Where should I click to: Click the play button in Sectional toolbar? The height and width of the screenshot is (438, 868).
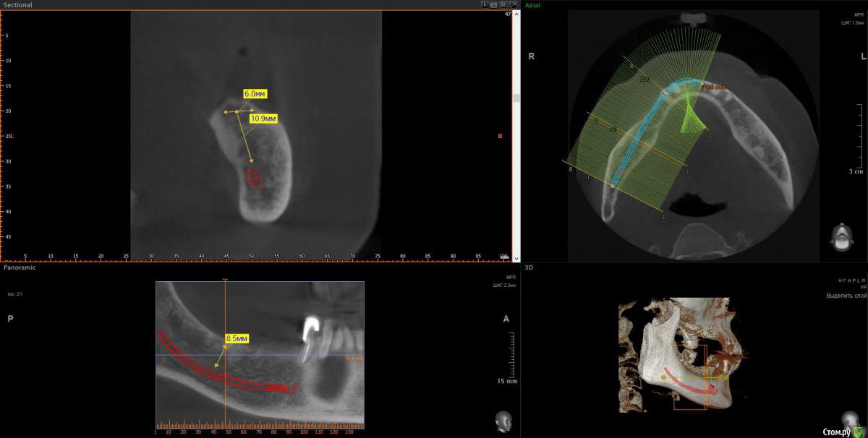coord(485,4)
